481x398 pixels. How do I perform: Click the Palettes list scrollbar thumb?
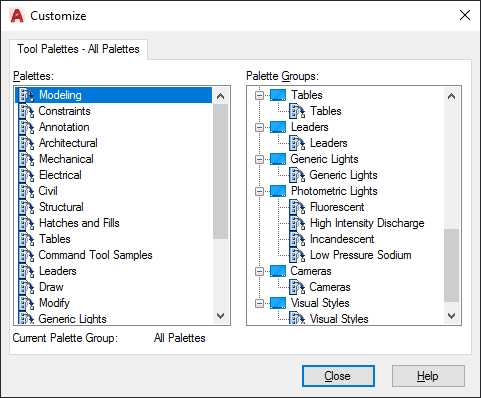coord(220,171)
